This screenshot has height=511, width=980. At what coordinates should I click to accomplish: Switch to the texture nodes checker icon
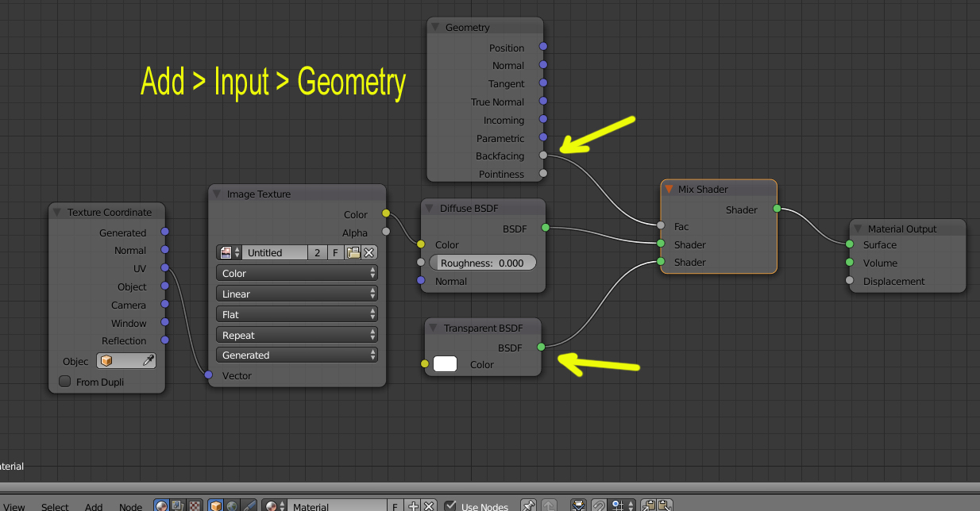pos(194,506)
